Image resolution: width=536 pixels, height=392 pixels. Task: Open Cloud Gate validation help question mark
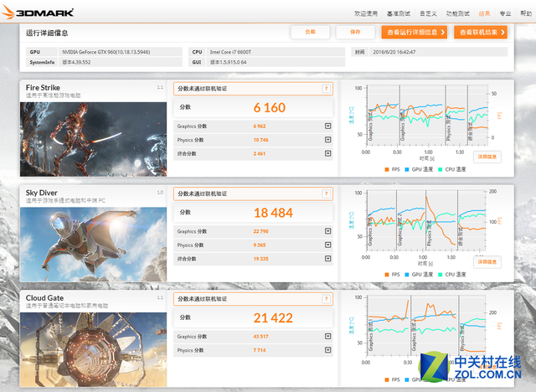coord(327,299)
